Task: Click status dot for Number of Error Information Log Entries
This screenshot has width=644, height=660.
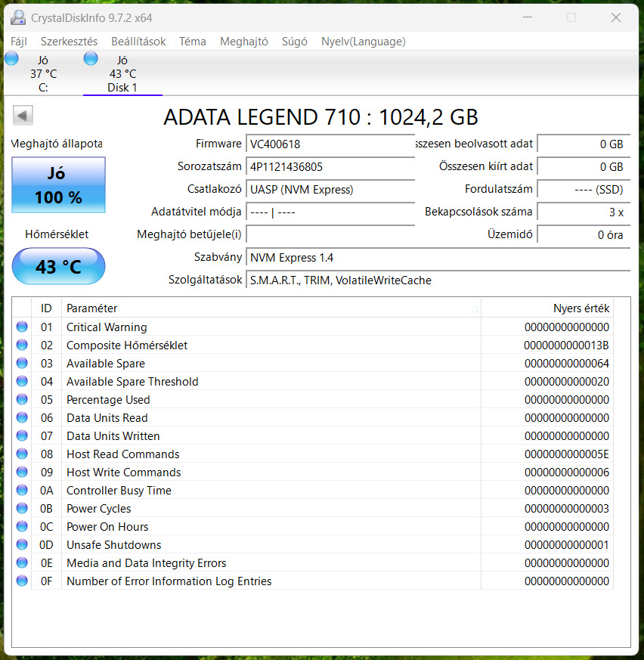Action: [x=22, y=581]
